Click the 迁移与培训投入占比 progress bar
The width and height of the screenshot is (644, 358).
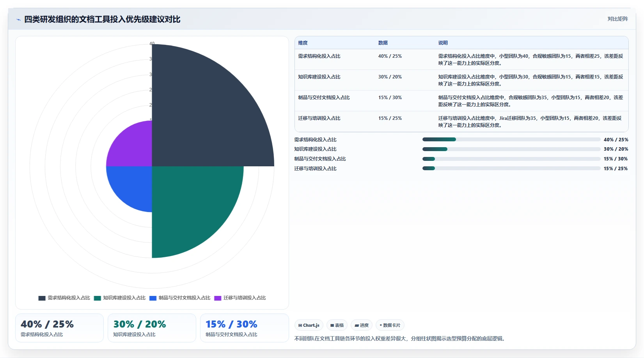(x=511, y=168)
